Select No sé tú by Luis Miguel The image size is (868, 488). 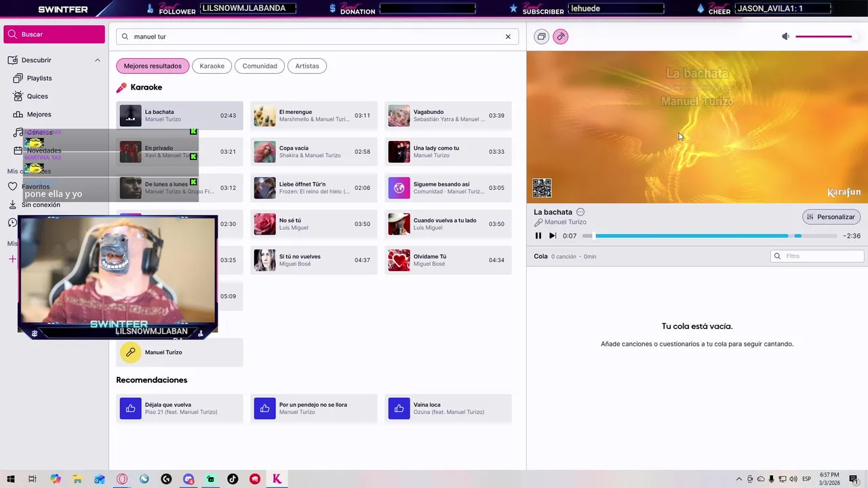[314, 224]
